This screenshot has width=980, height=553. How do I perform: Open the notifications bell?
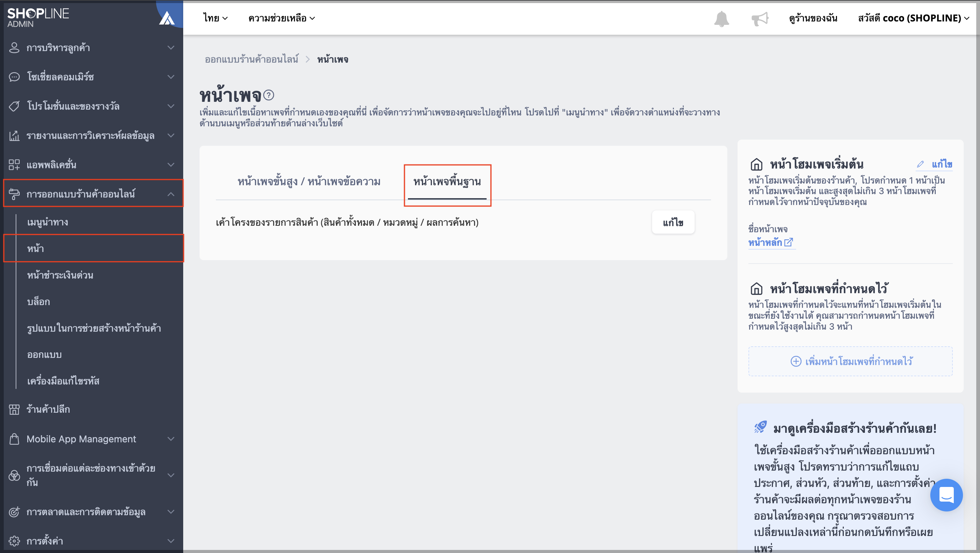(721, 18)
